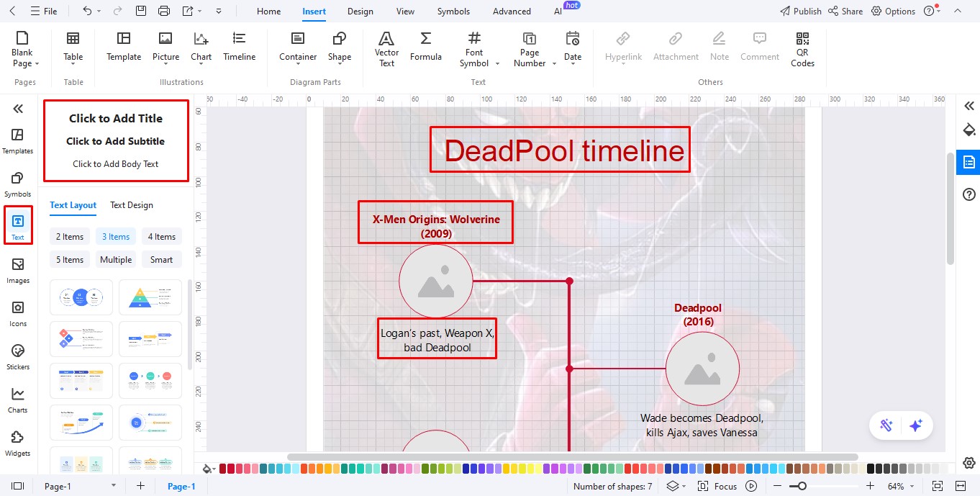Viewport: 980px width, 496px height.
Task: Open the quick access toolbar customize dropdown
Action: (x=219, y=12)
